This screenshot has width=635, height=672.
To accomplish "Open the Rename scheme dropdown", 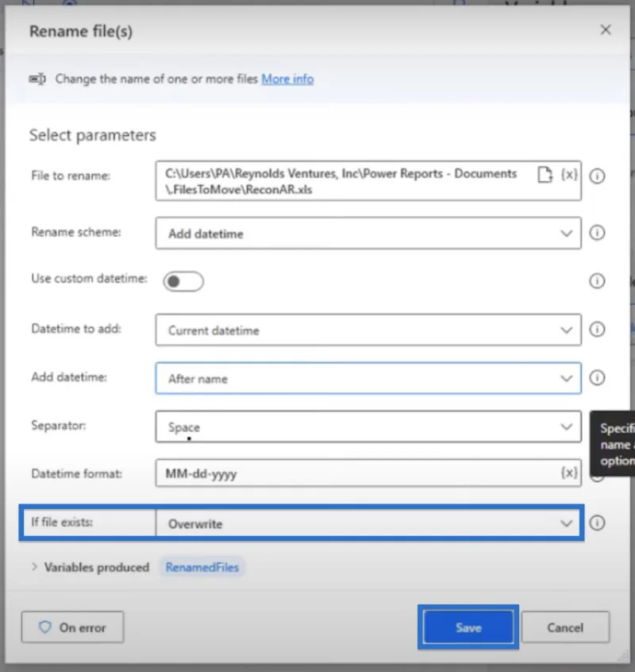I will (x=368, y=234).
